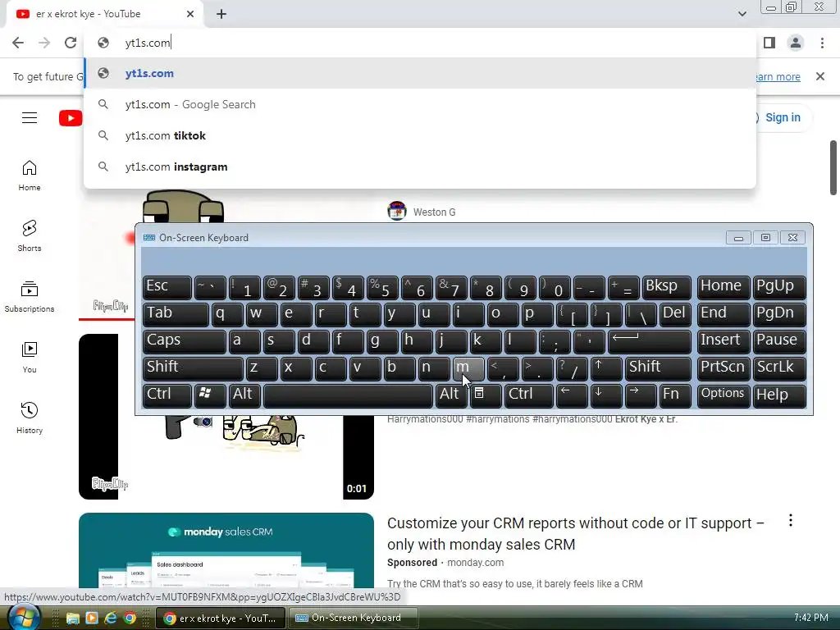Viewport: 840px width, 630px height.
Task: Open Weston G channel avatar
Action: pyautogui.click(x=397, y=212)
